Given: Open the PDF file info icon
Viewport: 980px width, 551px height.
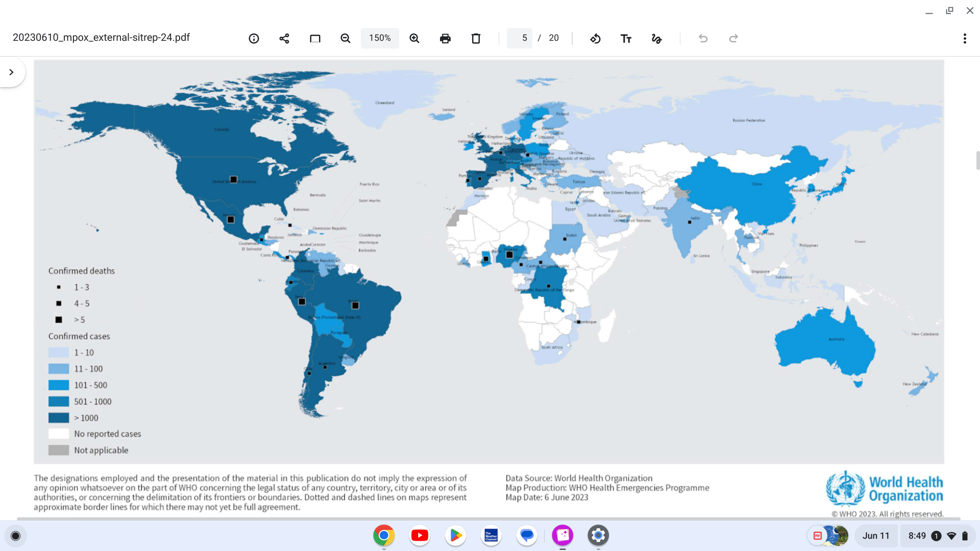Looking at the screenshot, I should (x=254, y=38).
